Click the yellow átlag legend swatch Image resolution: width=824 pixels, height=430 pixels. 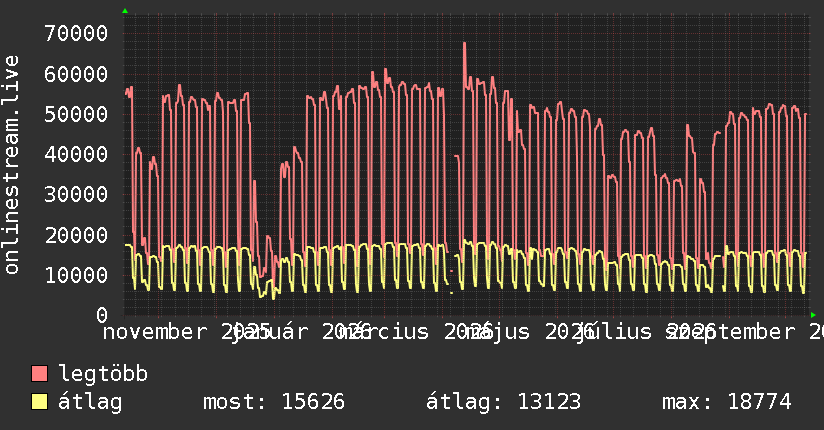coord(39,402)
